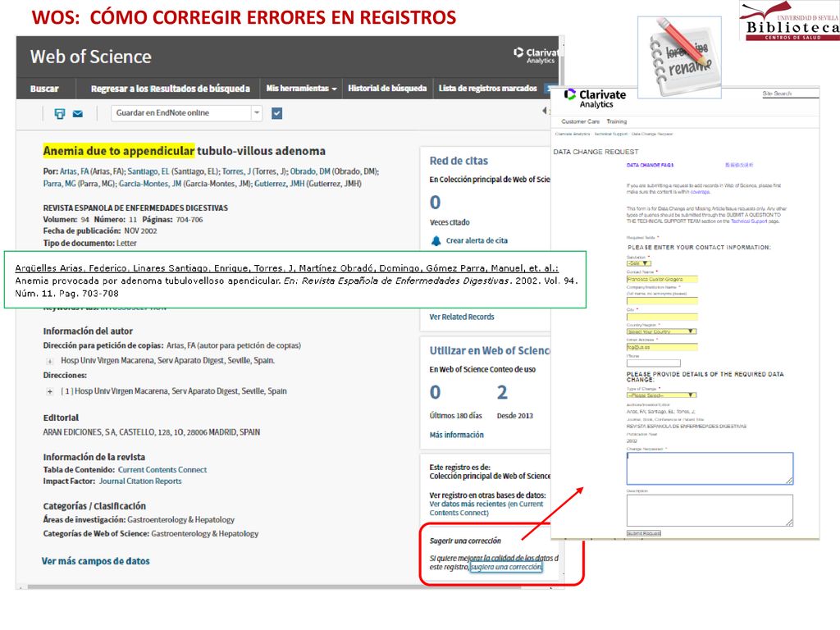840x630 pixels.
Task: Open Lista de registros marcados
Action: (487, 88)
